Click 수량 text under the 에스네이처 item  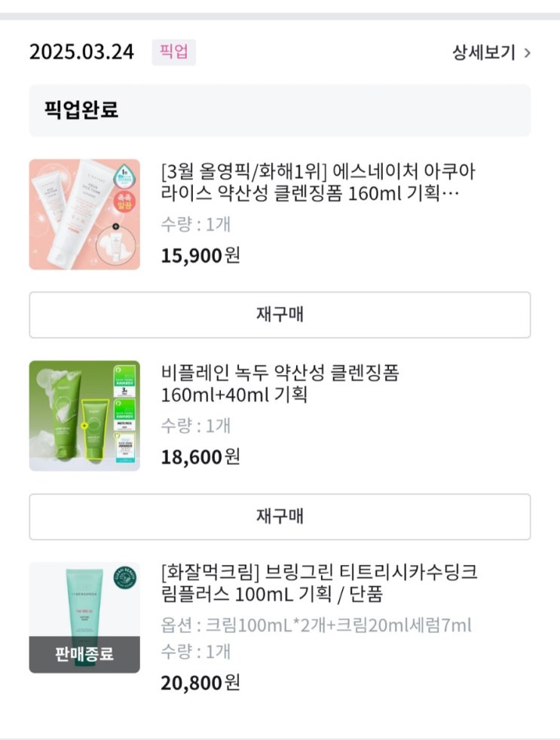(x=196, y=224)
